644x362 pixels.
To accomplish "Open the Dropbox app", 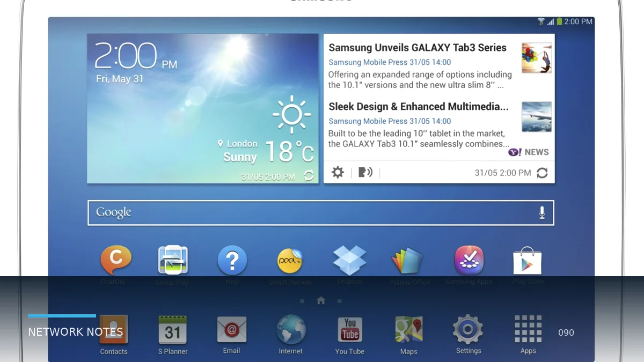I will click(x=349, y=260).
